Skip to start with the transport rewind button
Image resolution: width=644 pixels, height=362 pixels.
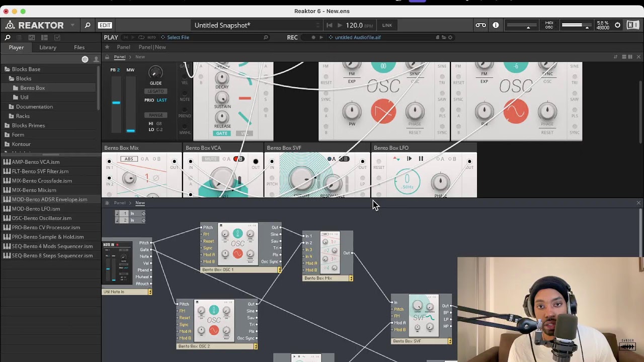pos(330,25)
